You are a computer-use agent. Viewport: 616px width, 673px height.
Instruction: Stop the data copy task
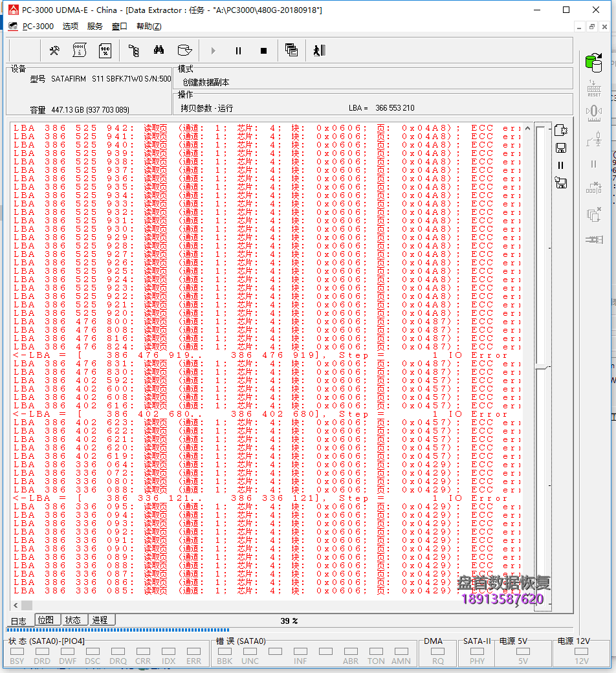coord(263,50)
